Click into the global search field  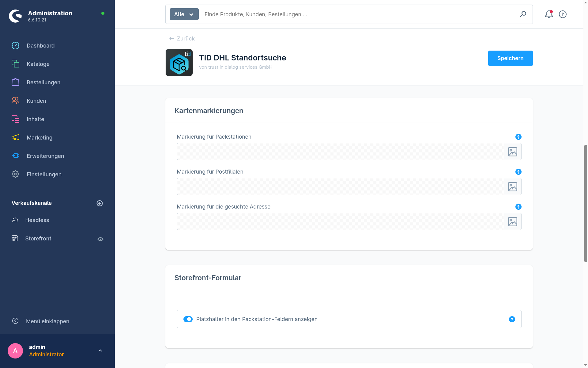(x=358, y=14)
